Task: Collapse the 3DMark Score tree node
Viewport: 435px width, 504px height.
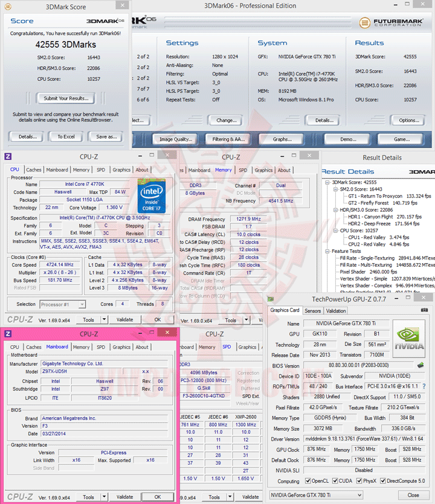Action: (x=327, y=182)
